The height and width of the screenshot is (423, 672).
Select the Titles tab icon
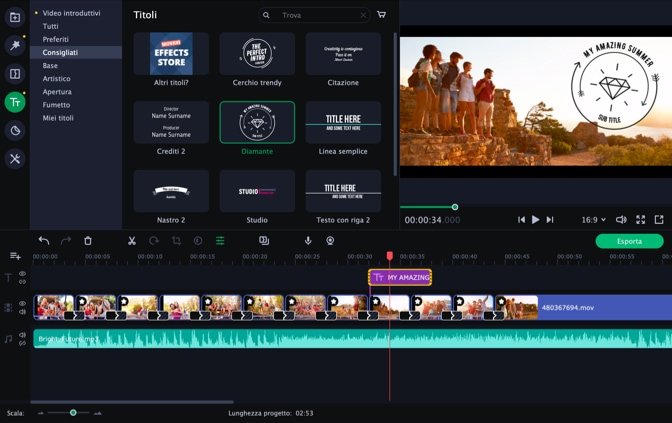[x=15, y=102]
